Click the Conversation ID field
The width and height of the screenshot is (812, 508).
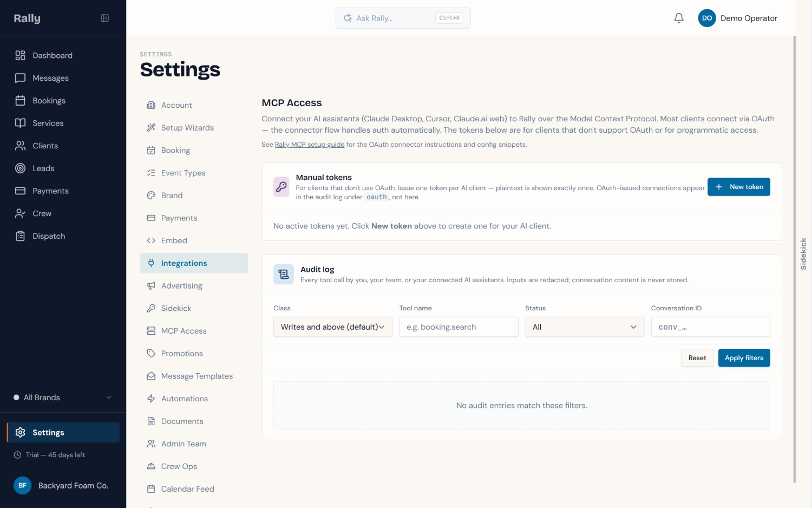711,327
